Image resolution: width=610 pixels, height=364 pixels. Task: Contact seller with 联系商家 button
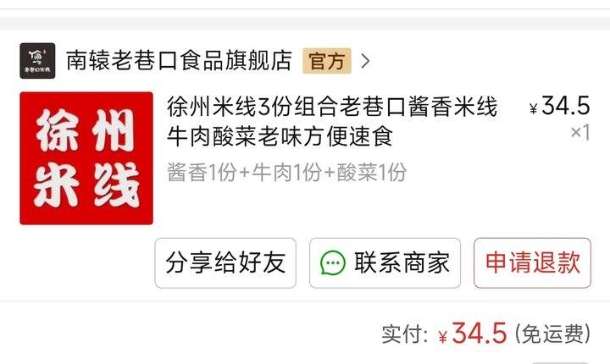coord(385,263)
